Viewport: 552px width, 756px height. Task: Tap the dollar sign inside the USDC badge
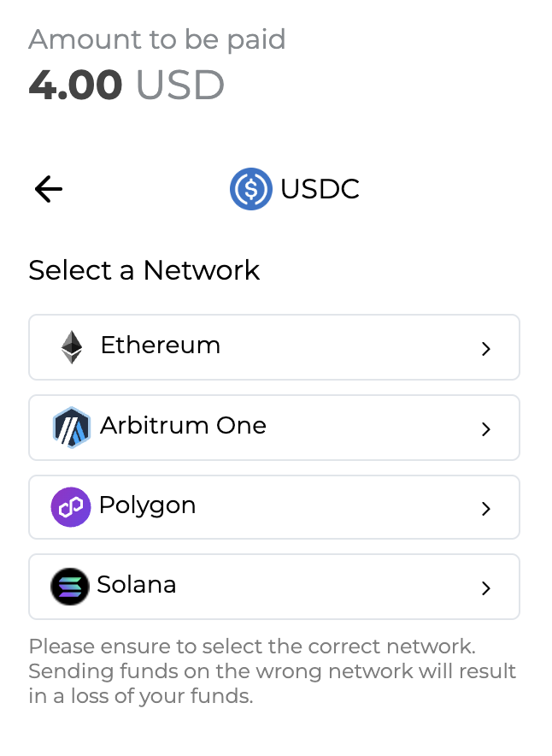(x=250, y=189)
